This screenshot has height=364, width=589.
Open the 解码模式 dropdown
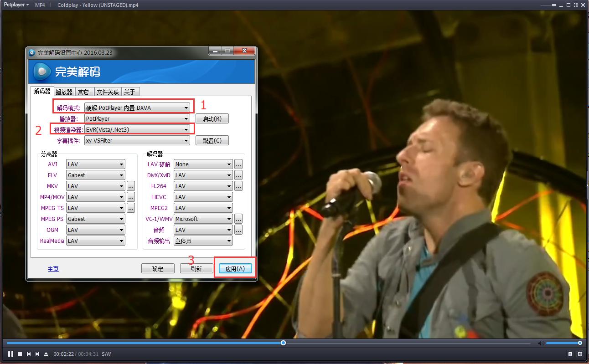(x=137, y=108)
